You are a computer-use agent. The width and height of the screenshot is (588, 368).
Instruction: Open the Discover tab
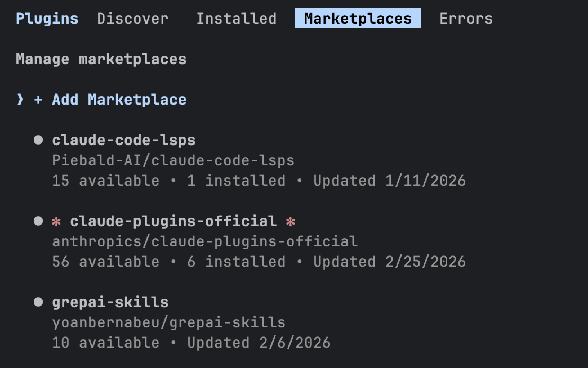[133, 19]
